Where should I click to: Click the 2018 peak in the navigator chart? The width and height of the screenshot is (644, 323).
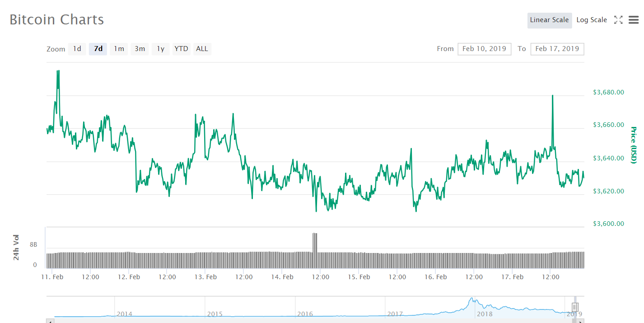click(x=471, y=299)
